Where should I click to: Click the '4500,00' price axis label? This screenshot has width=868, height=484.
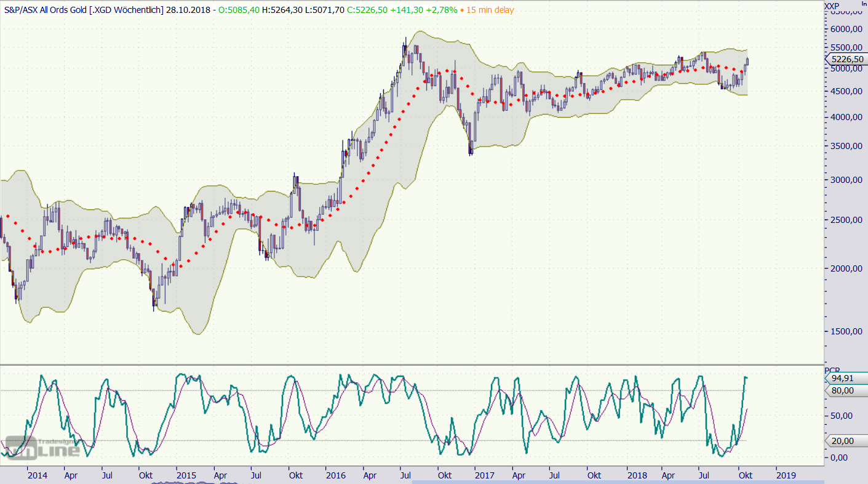[845, 91]
